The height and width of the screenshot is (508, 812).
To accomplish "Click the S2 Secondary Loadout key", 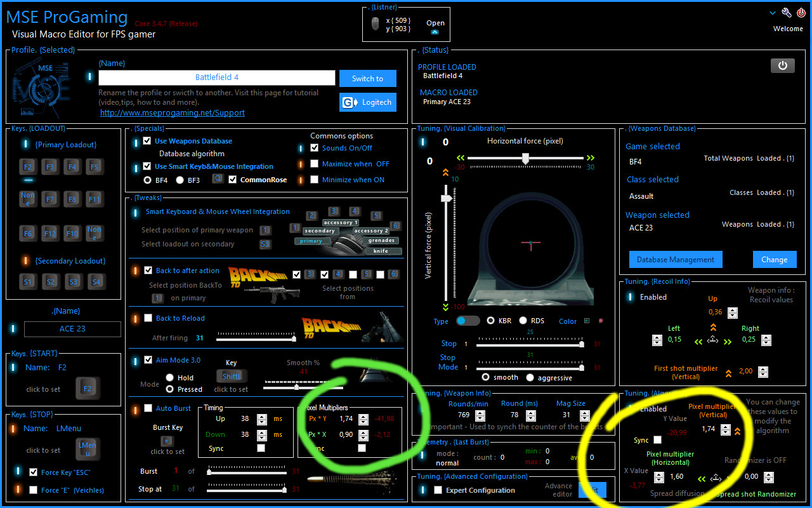I will (x=51, y=281).
